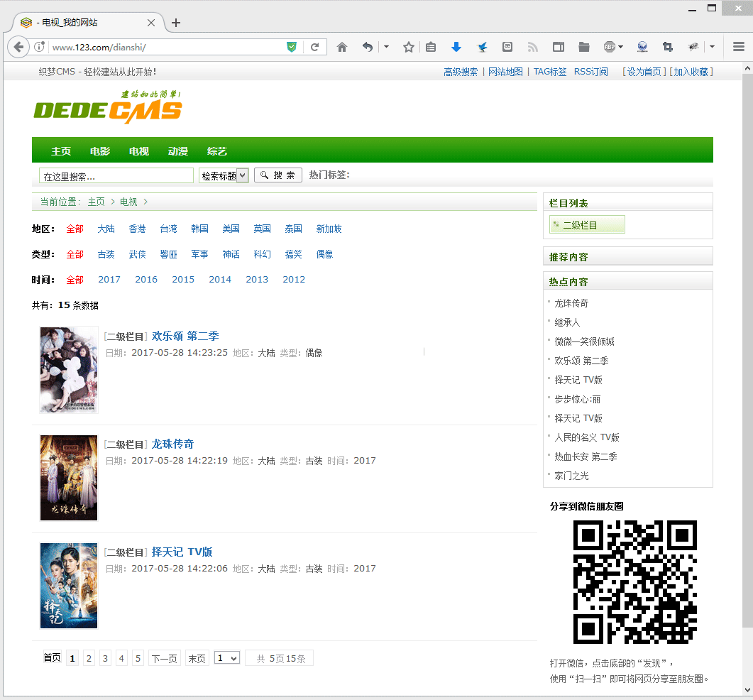Open the 电影 navigation menu item
Screen dimensions: 753x700
click(100, 151)
